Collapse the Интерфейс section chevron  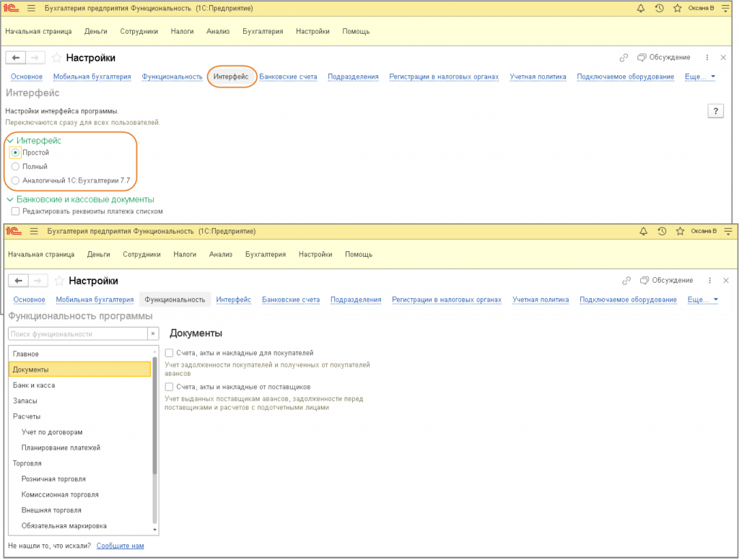[x=10, y=141]
